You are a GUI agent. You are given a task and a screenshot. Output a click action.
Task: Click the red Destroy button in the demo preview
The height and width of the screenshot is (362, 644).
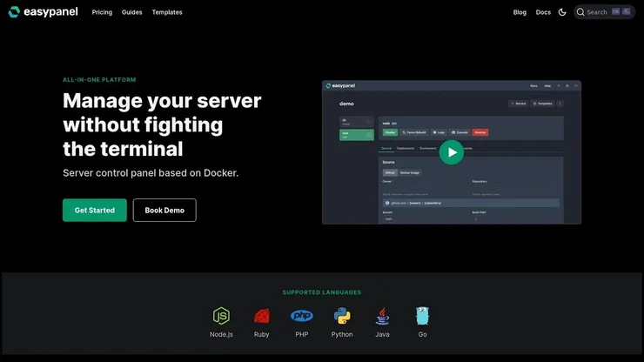(x=480, y=132)
